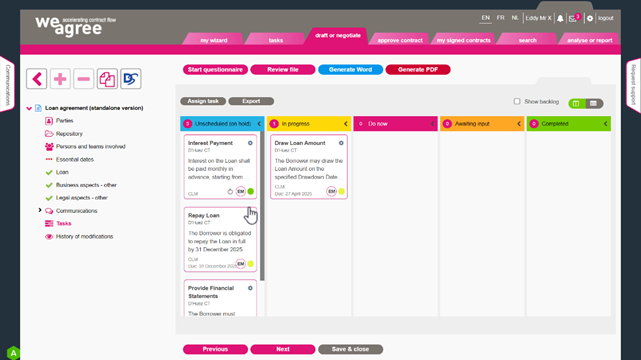Click Review file button
This screenshot has height=360, width=641.
pyautogui.click(x=282, y=70)
